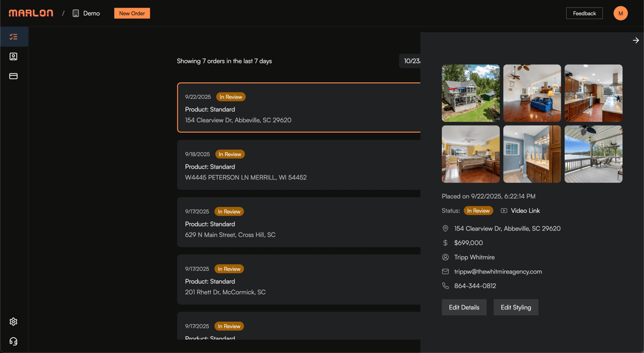Open the lake view deck thumbnail
The image size is (644, 353).
click(x=593, y=154)
